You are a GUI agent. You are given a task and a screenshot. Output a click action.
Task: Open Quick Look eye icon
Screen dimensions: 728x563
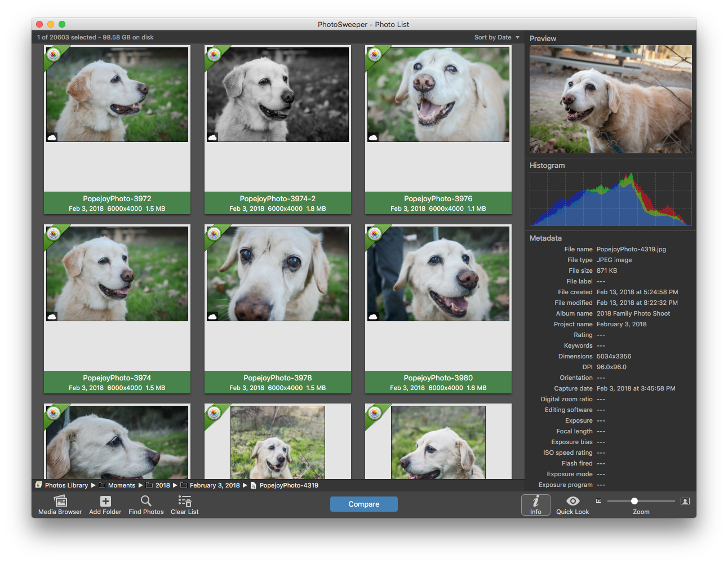[x=572, y=501]
